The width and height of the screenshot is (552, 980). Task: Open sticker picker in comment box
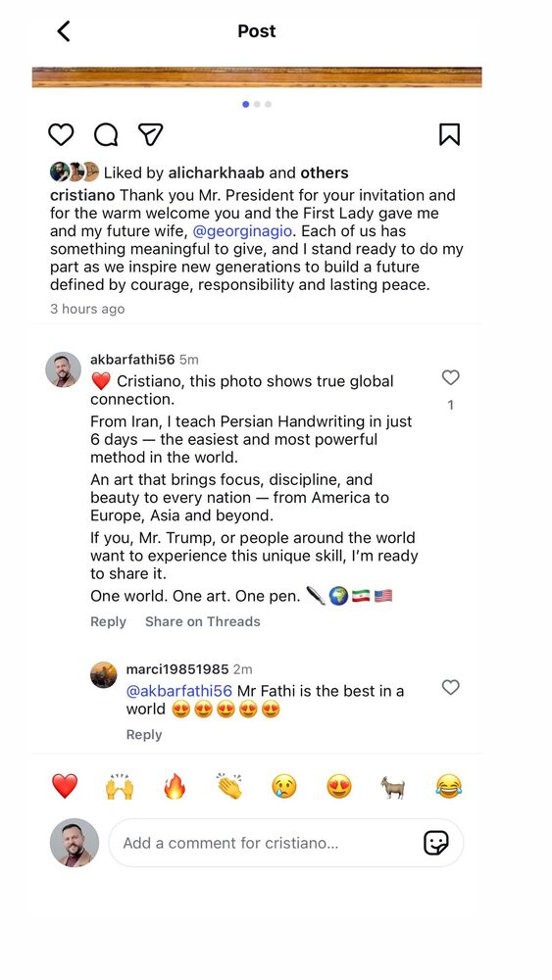435,843
